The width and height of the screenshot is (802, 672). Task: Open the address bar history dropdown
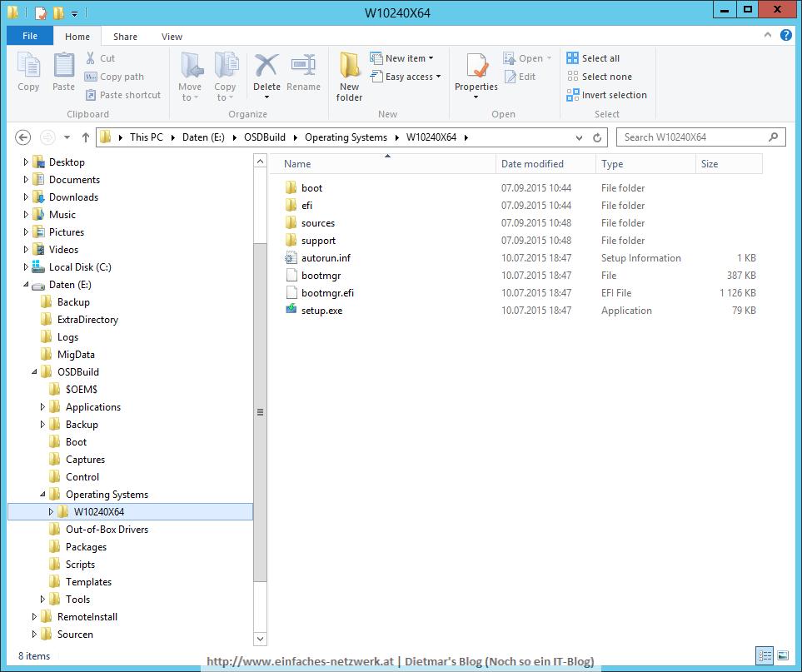[x=579, y=137]
